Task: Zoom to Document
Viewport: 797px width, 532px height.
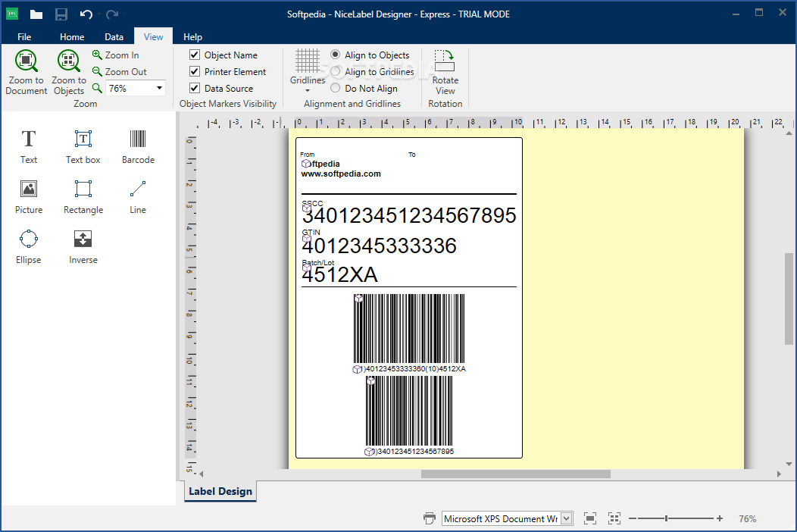Action: [26, 72]
